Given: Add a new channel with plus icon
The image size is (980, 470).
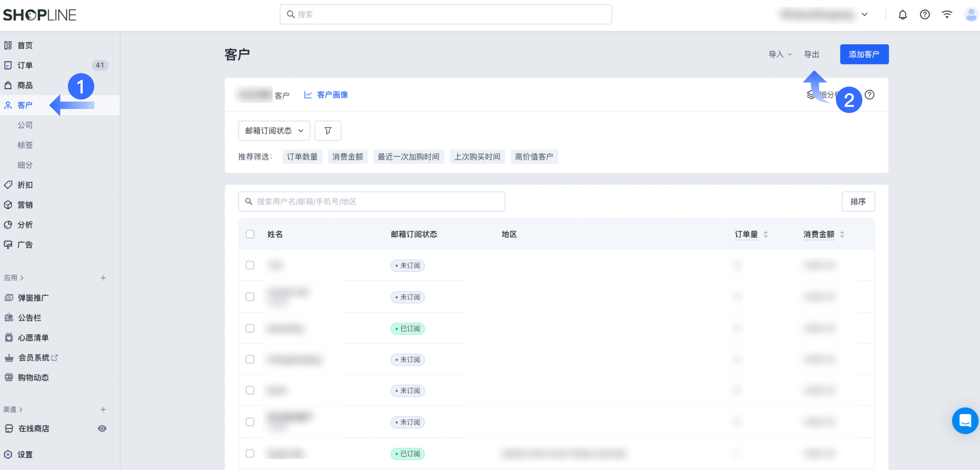Looking at the screenshot, I should 103,410.
